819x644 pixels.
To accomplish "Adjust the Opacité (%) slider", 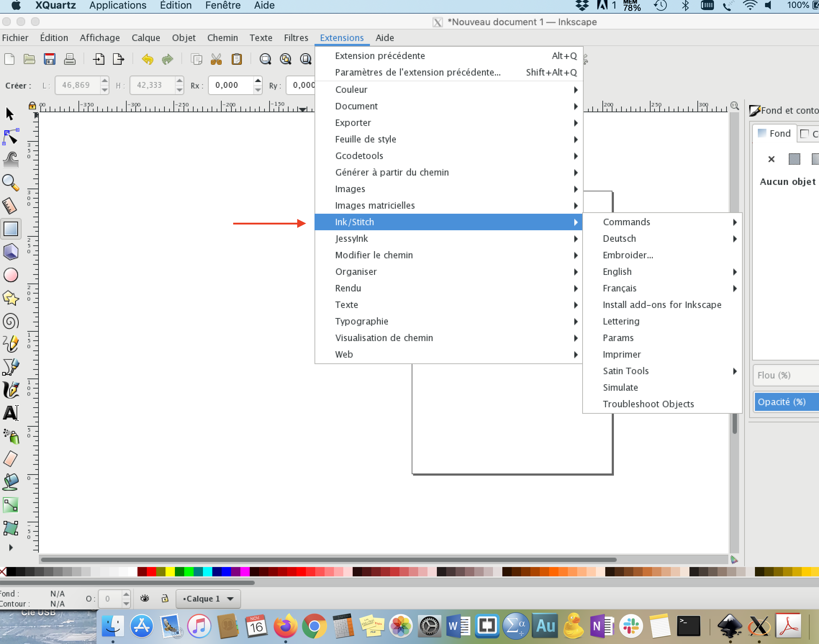I will click(x=787, y=402).
